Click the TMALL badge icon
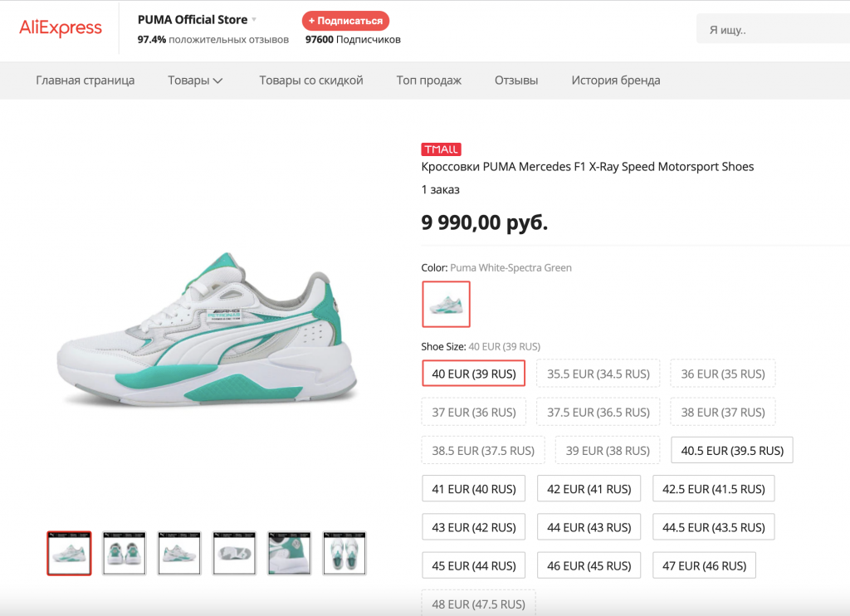The image size is (850, 616). point(441,149)
